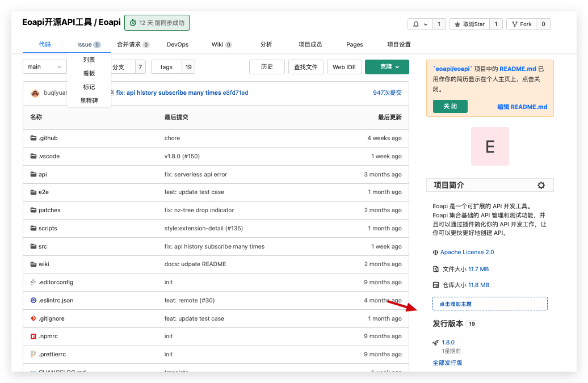Click the .editorconfig file icon

[33, 282]
